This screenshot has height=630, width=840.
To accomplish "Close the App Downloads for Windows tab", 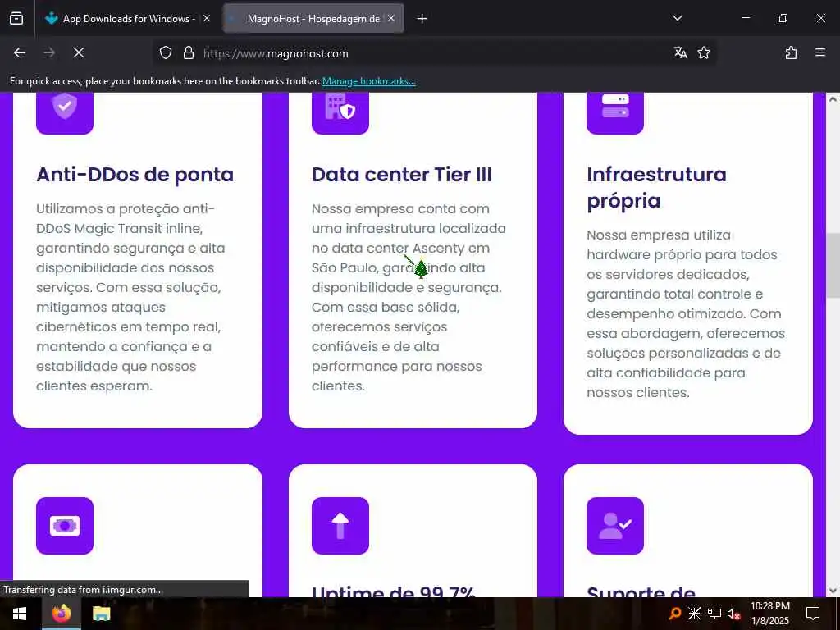I will pos(207,18).
